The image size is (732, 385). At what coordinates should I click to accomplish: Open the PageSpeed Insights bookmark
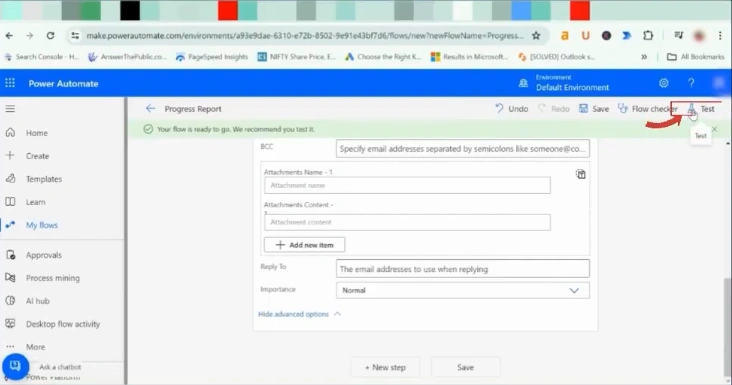pos(211,57)
